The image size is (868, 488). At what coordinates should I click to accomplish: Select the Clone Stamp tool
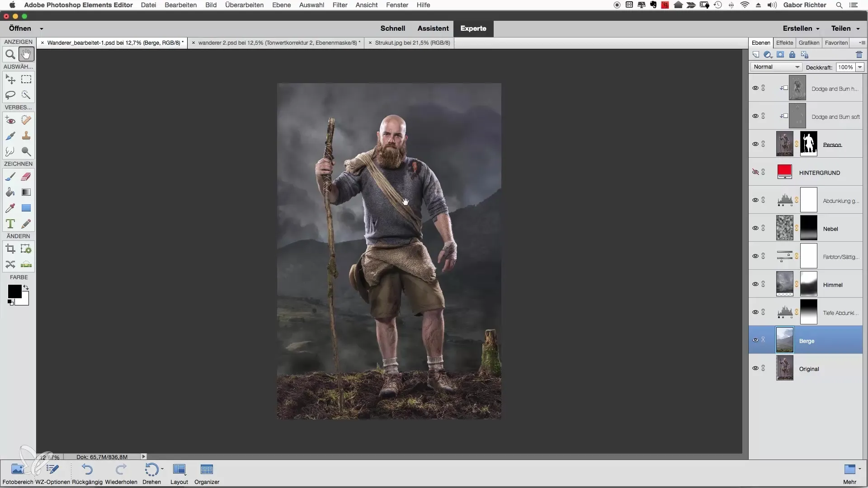26,136
